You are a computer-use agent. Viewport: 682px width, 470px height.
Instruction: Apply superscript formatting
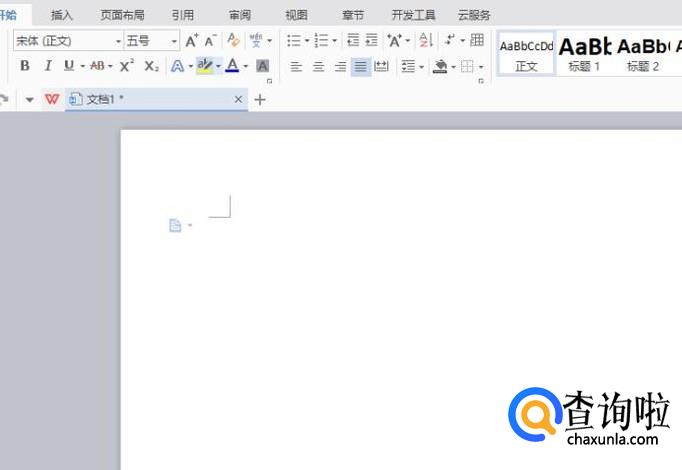(127, 66)
